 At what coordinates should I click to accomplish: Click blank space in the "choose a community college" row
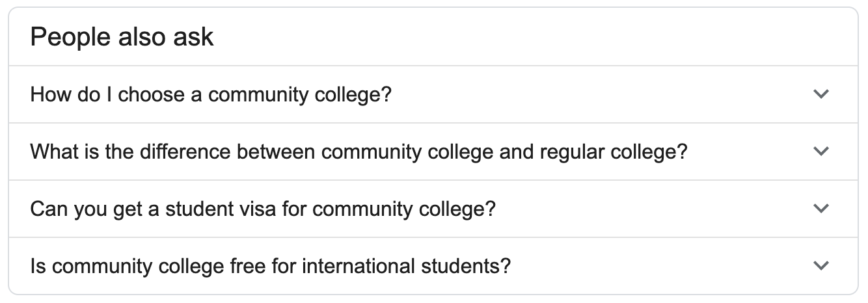pos(586,95)
